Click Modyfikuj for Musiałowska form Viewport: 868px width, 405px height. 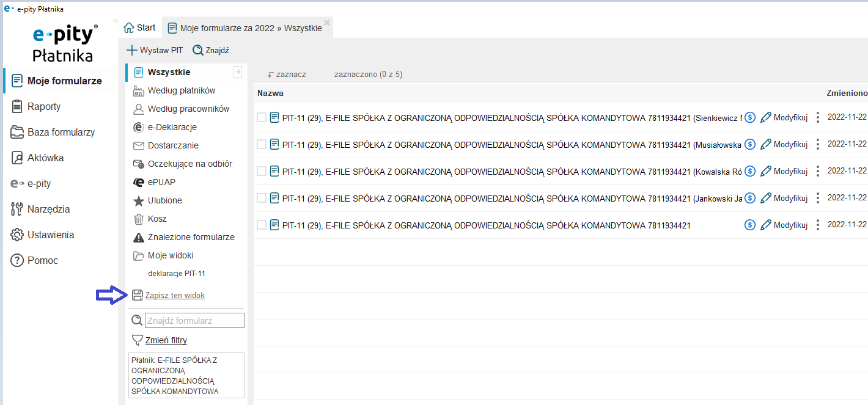tap(784, 145)
